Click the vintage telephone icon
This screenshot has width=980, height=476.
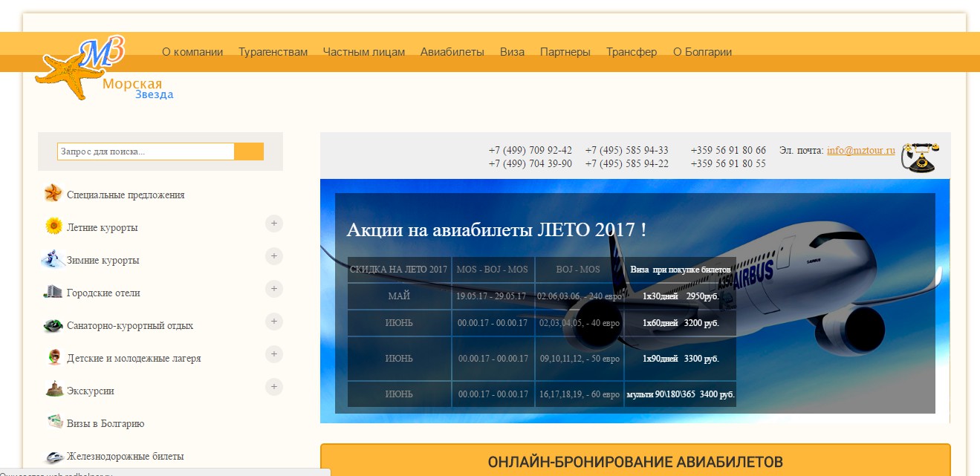(x=918, y=157)
